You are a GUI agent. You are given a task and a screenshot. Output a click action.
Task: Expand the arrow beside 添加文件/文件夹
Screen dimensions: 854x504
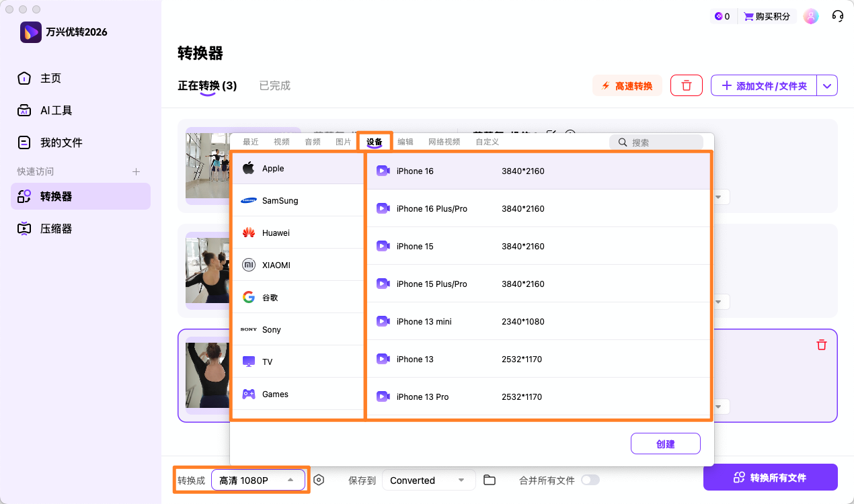(x=827, y=85)
